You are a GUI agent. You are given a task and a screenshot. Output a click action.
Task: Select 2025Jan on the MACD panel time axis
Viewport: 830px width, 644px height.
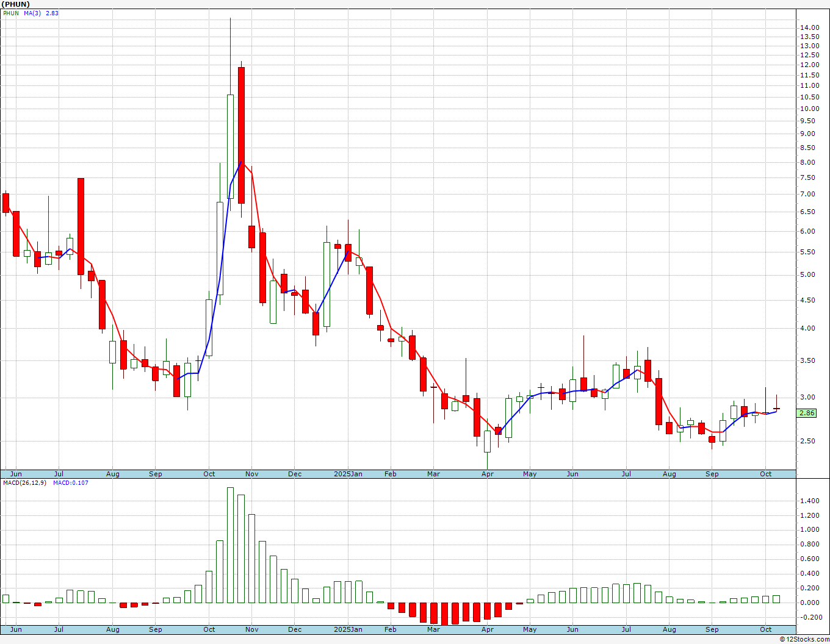click(348, 629)
